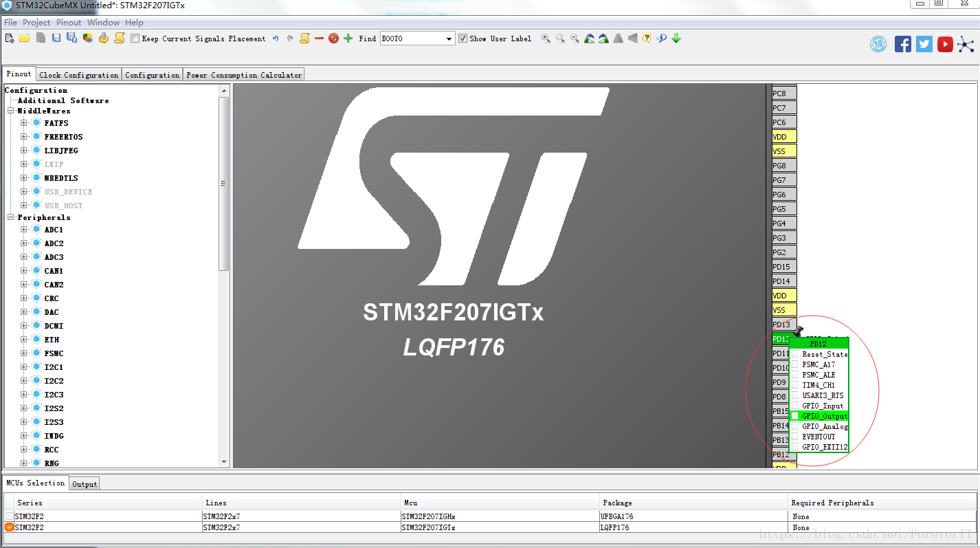Collapse the MiddleWares tree section
Viewport: 980px width, 548px height.
pyautogui.click(x=11, y=111)
